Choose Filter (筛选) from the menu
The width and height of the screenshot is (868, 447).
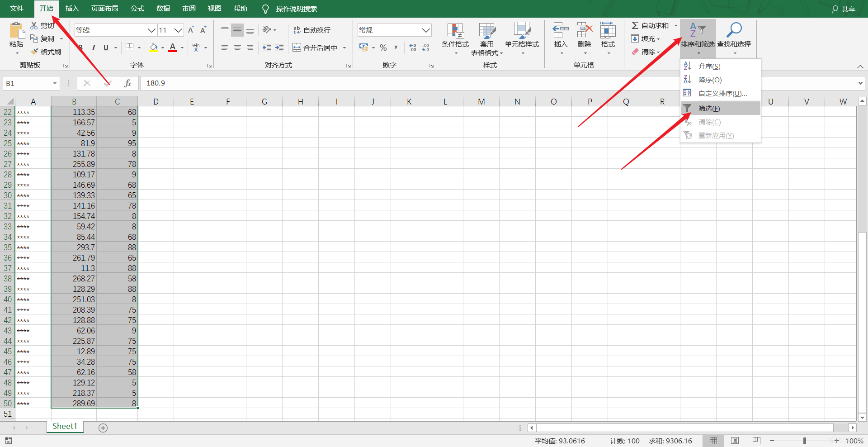721,108
